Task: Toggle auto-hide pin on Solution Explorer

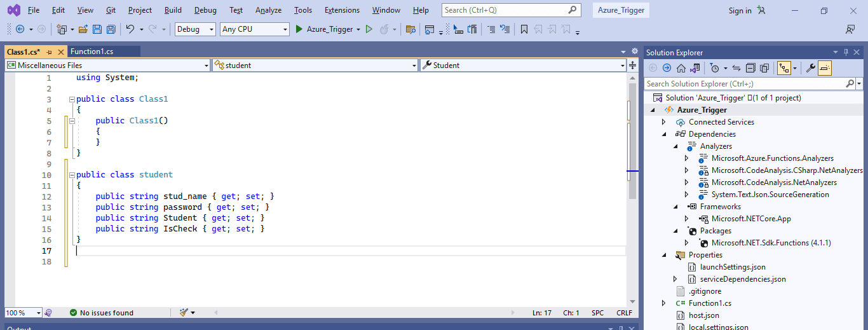Action: point(846,52)
